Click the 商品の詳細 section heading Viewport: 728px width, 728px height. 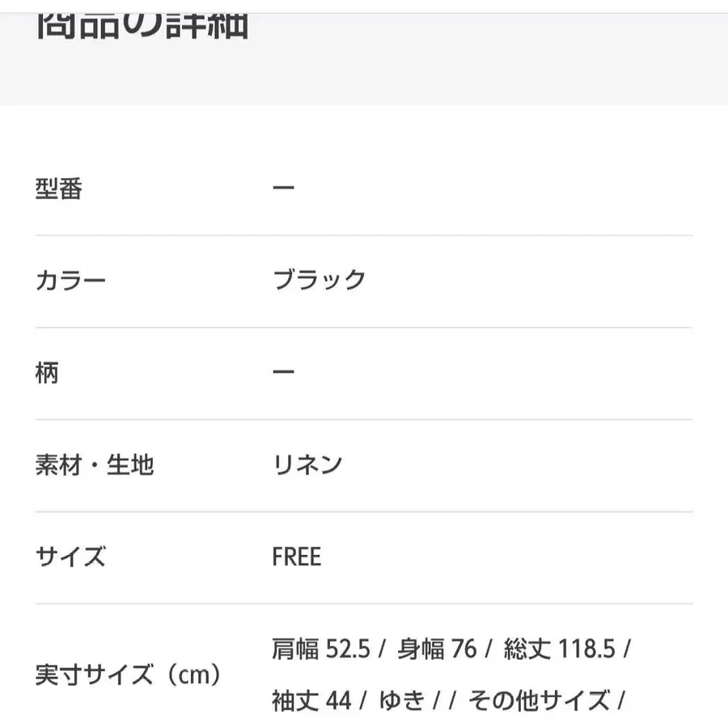tap(142, 26)
